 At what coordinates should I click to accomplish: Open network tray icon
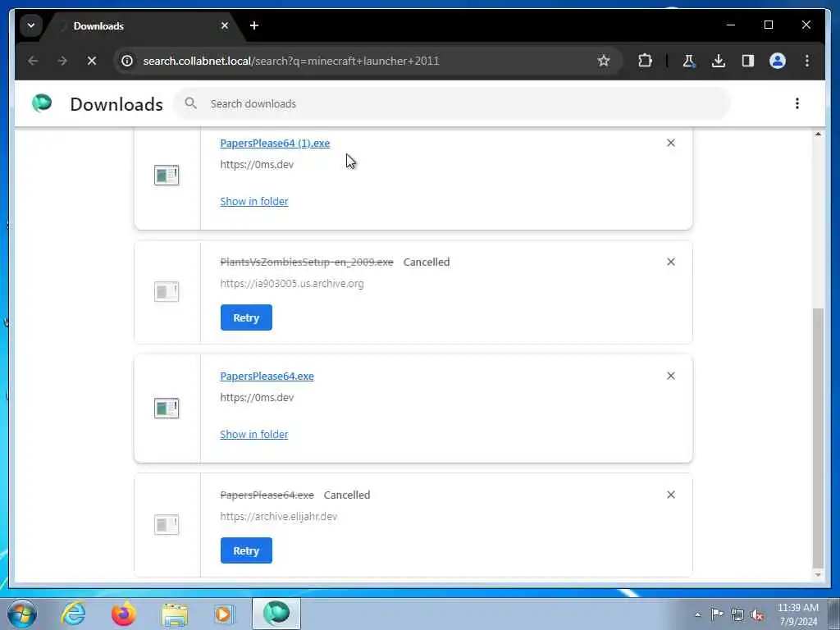click(737, 615)
